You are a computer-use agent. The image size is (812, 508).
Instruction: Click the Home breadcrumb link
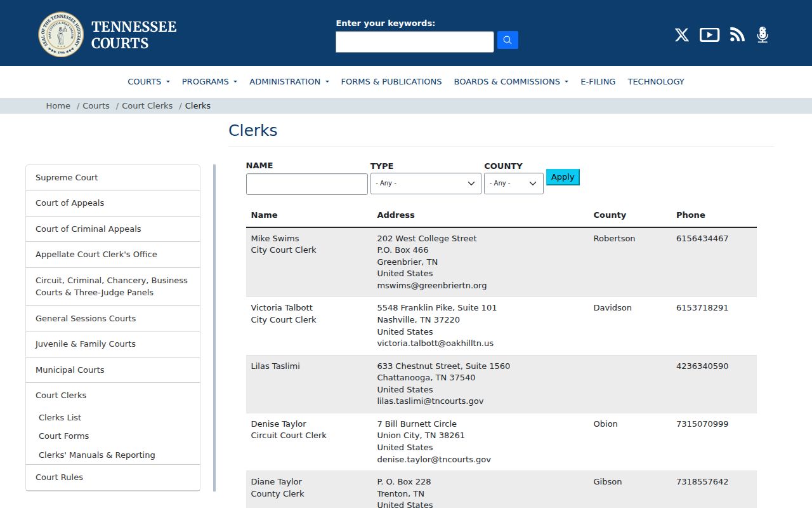[x=58, y=106]
